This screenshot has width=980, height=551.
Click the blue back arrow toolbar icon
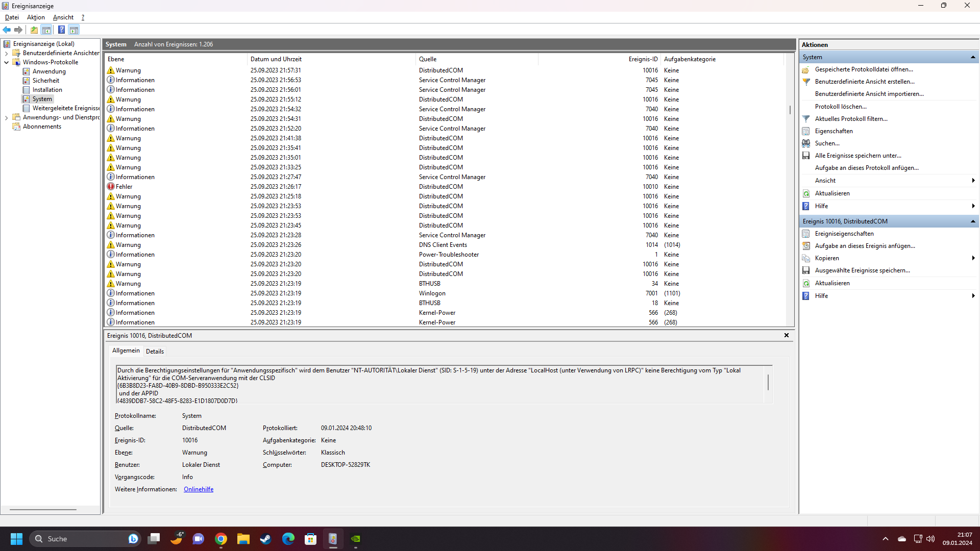pos(7,30)
